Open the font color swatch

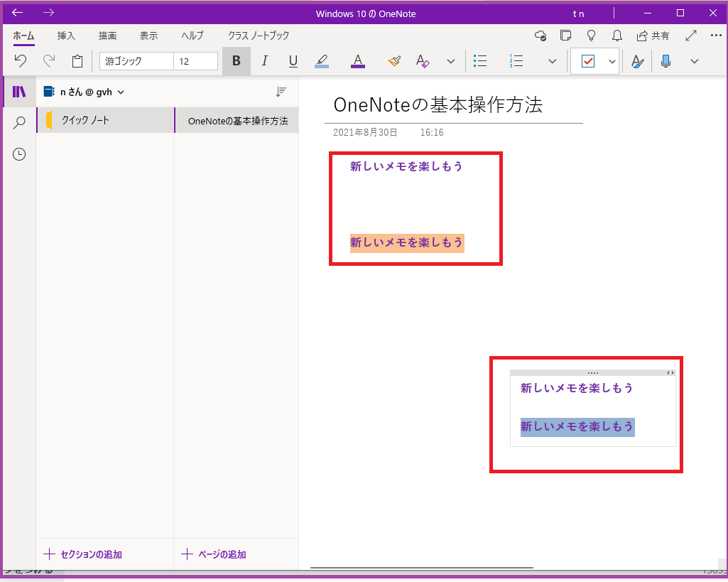coord(357,61)
